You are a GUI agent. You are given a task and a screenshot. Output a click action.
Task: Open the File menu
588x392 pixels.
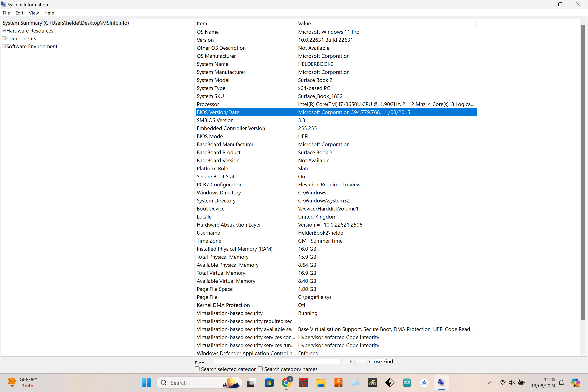click(x=6, y=13)
